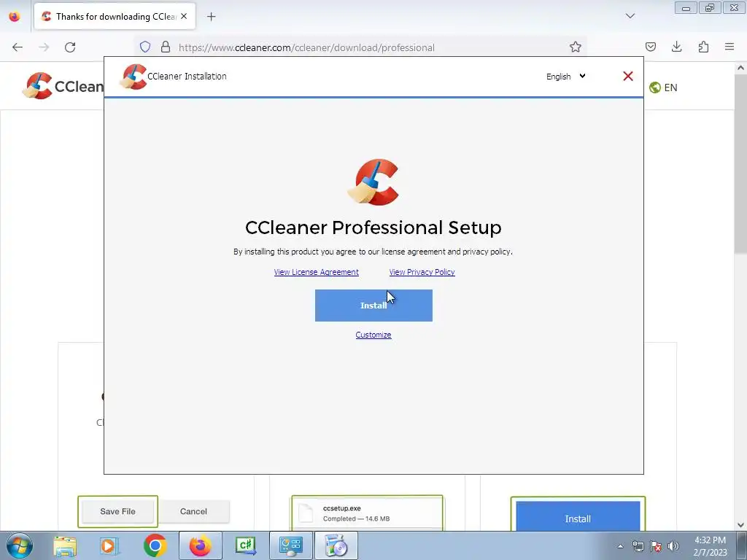This screenshot has width=747, height=560.
Task: Close the CCleaner Installation dialog with red X
Action: coord(628,76)
